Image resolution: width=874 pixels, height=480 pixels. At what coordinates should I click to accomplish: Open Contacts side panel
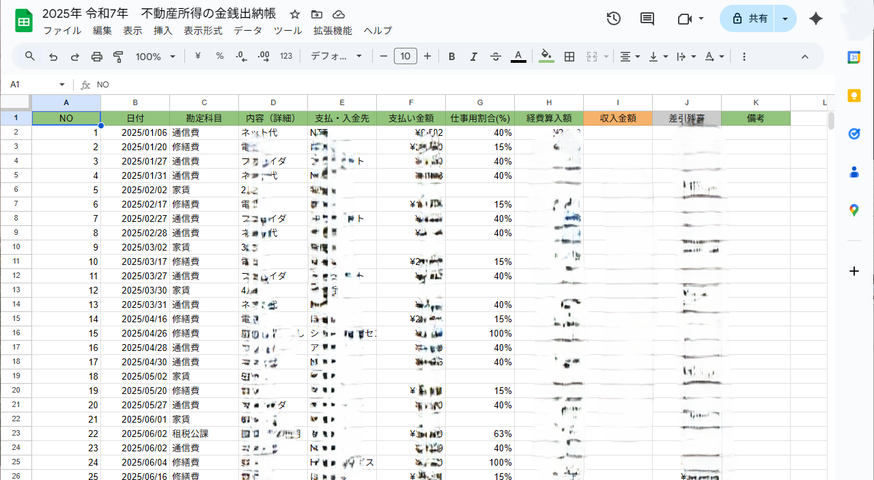click(x=854, y=172)
